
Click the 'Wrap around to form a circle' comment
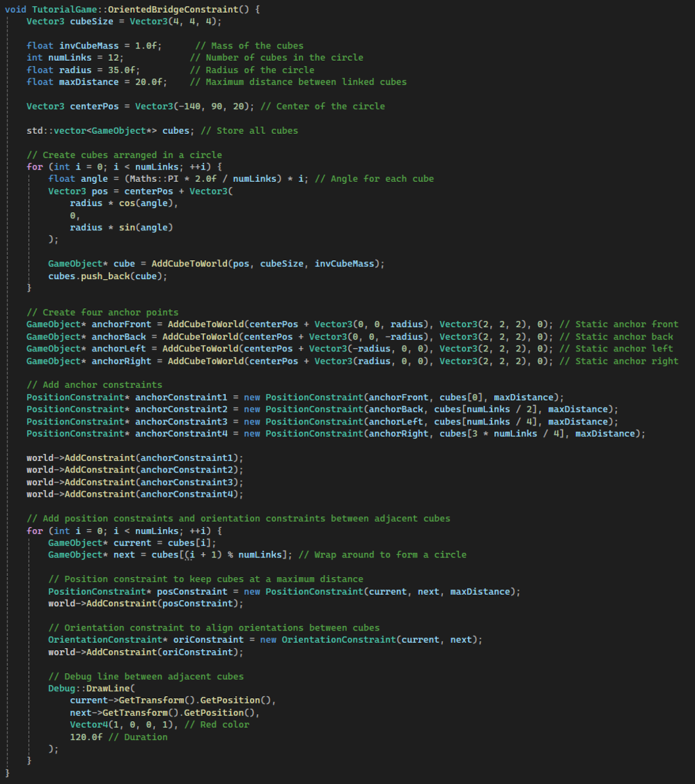tap(382, 555)
